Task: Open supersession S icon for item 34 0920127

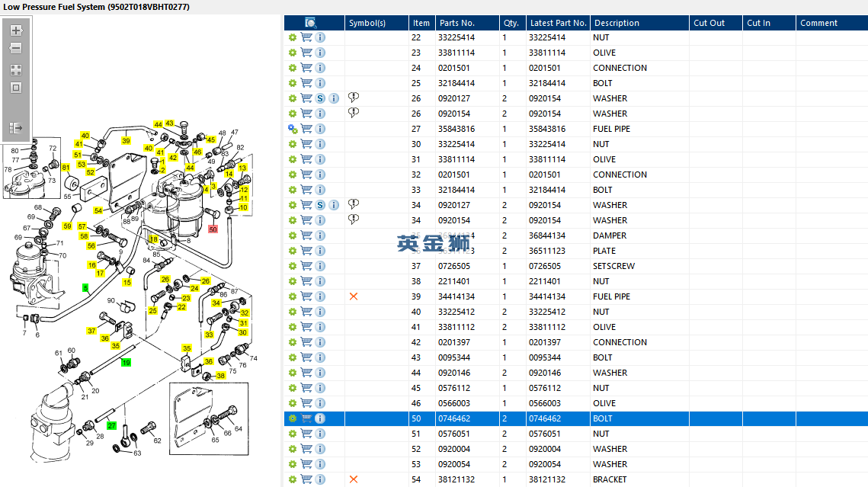Action: (x=320, y=205)
